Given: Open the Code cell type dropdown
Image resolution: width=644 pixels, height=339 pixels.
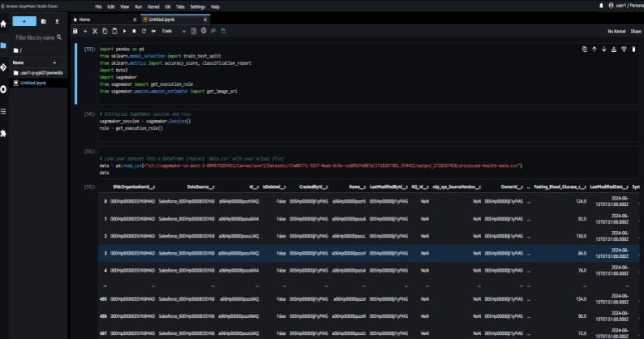Looking at the screenshot, I should [174, 32].
